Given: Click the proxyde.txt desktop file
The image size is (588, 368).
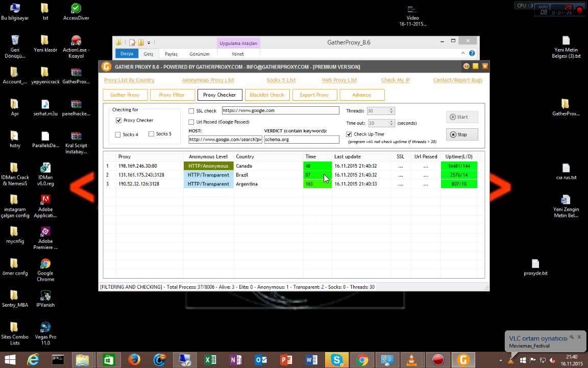Looking at the screenshot, I should tap(535, 267).
